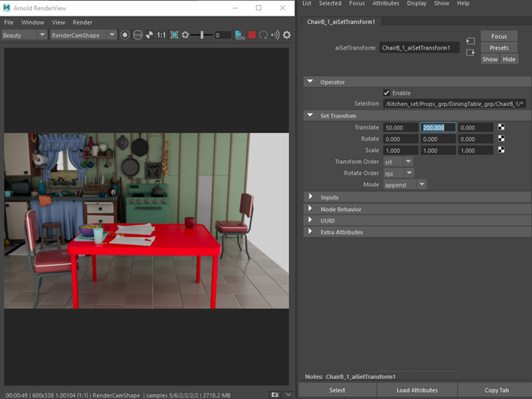Open render view settings gear
The width and height of the screenshot is (532, 399).
point(287,35)
